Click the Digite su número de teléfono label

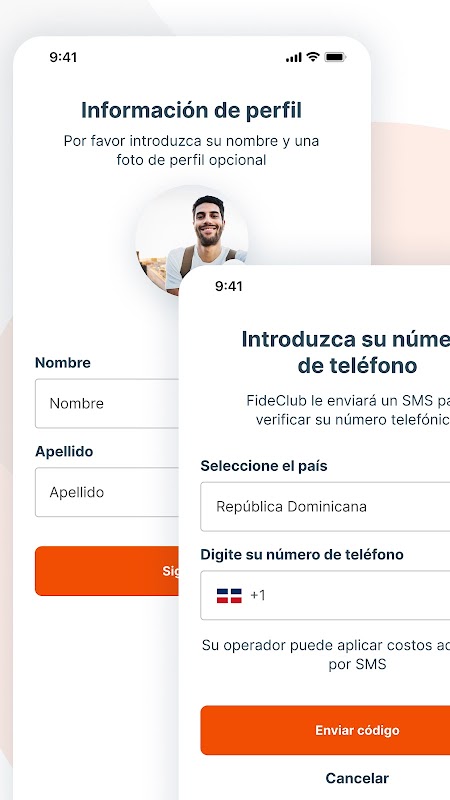[302, 555]
